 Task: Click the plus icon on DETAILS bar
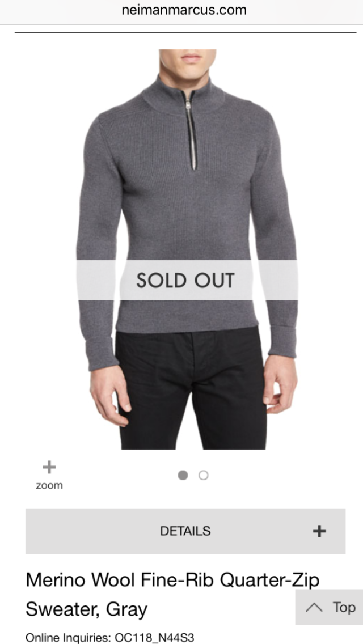pos(319,531)
